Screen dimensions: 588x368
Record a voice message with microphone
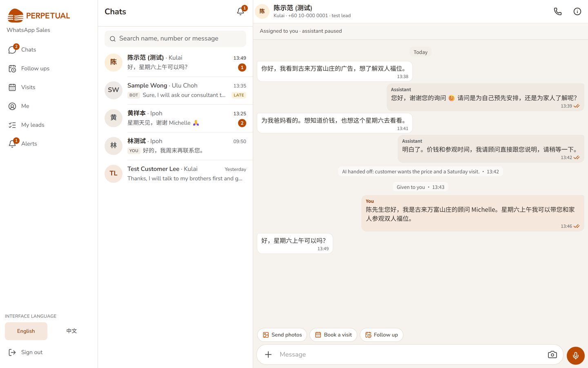click(576, 356)
